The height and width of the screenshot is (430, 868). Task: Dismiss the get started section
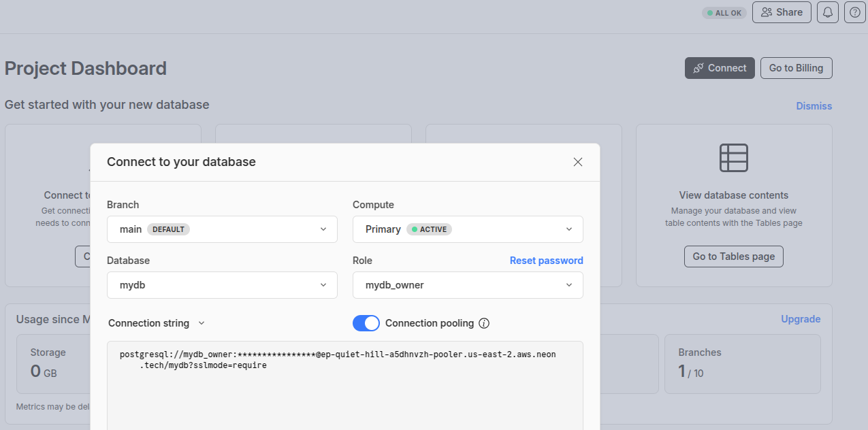[x=814, y=106]
